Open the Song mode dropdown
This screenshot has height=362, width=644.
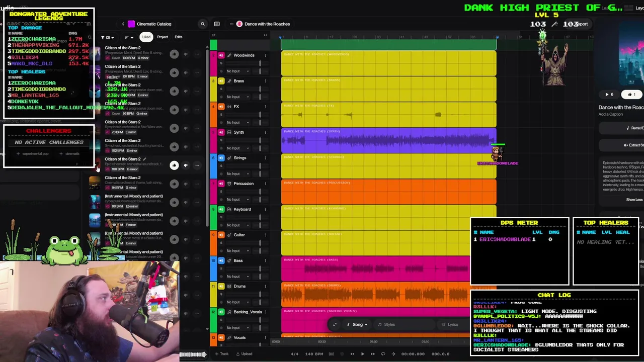357,324
